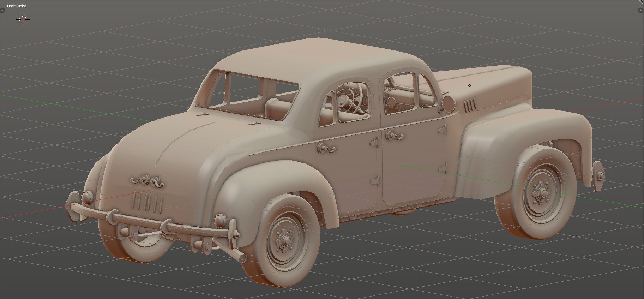Expand the left tool shelf plus tab
The width and height of the screenshot is (644, 299).
[2, 10]
